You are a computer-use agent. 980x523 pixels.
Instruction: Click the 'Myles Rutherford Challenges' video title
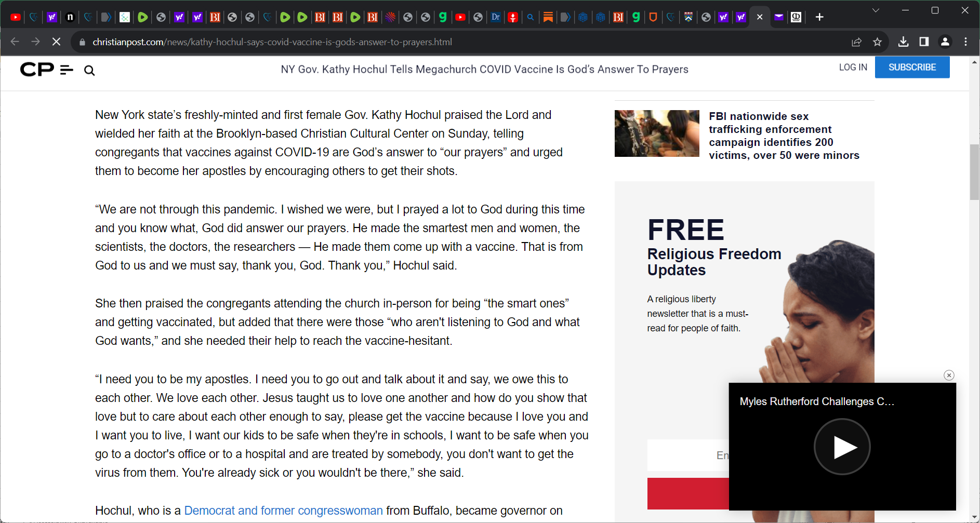tap(817, 401)
